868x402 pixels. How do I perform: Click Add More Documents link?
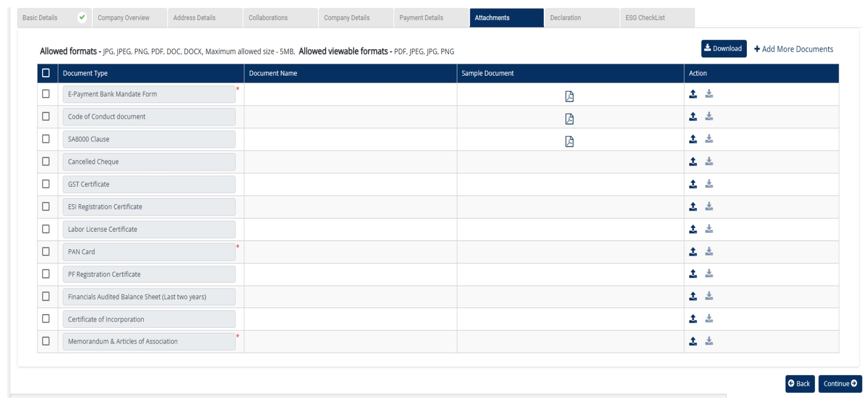[793, 49]
